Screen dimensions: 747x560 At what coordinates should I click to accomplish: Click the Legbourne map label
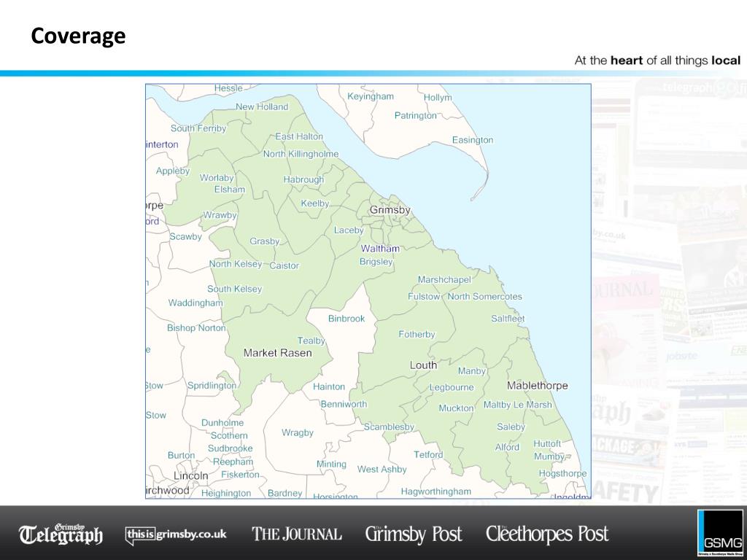tap(452, 388)
